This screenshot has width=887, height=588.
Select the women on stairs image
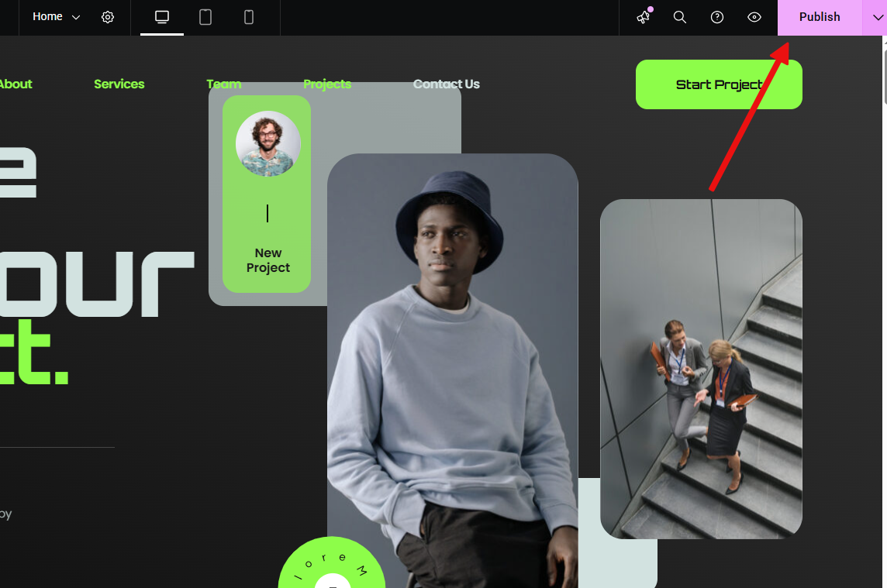[x=701, y=369]
